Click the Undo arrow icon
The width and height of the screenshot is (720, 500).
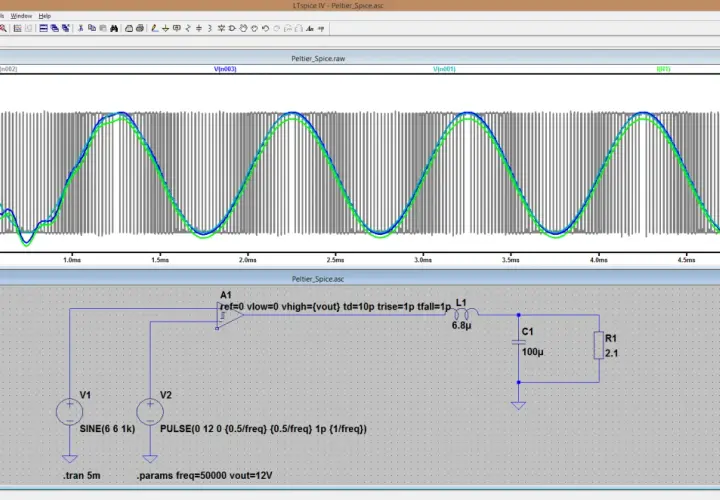click(265, 28)
